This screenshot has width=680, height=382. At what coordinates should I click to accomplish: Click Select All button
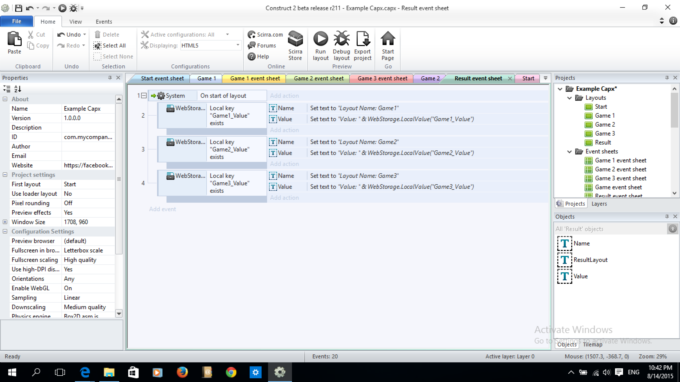110,46
